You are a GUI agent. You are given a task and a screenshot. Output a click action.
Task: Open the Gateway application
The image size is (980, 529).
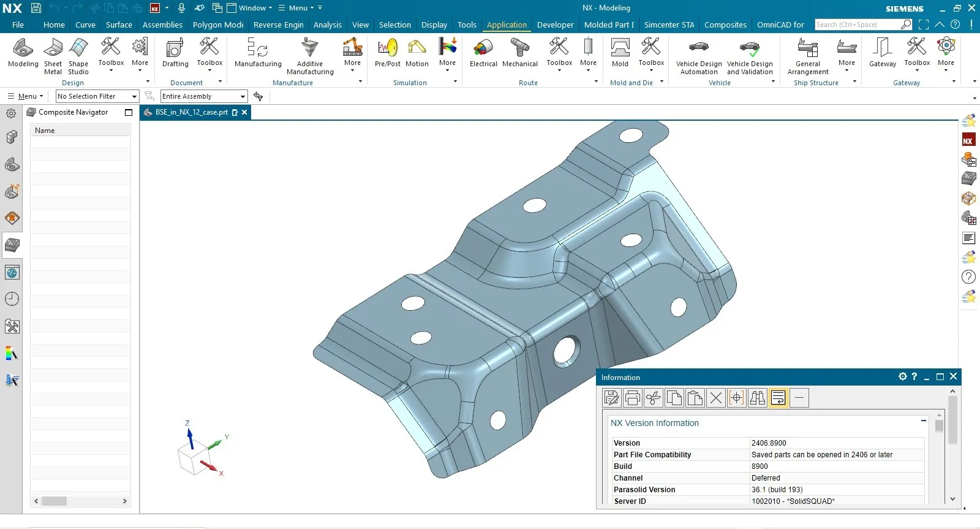883,53
